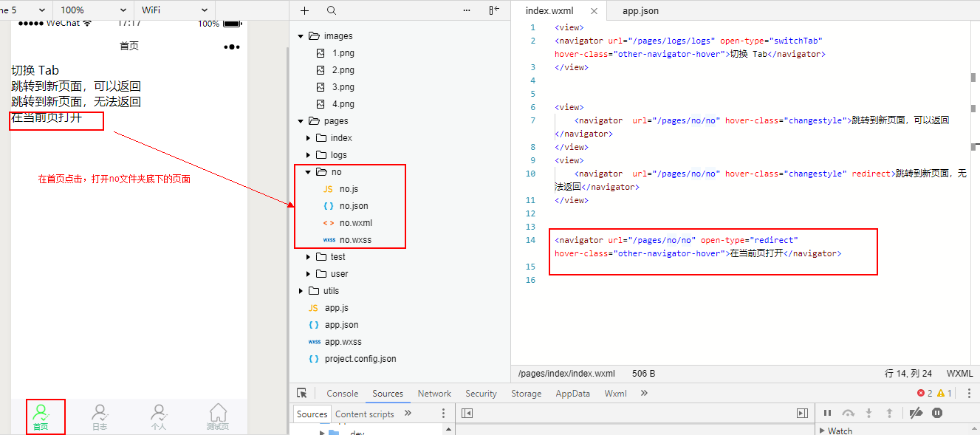
Task: Add a new file with plus icon
Action: 305,10
